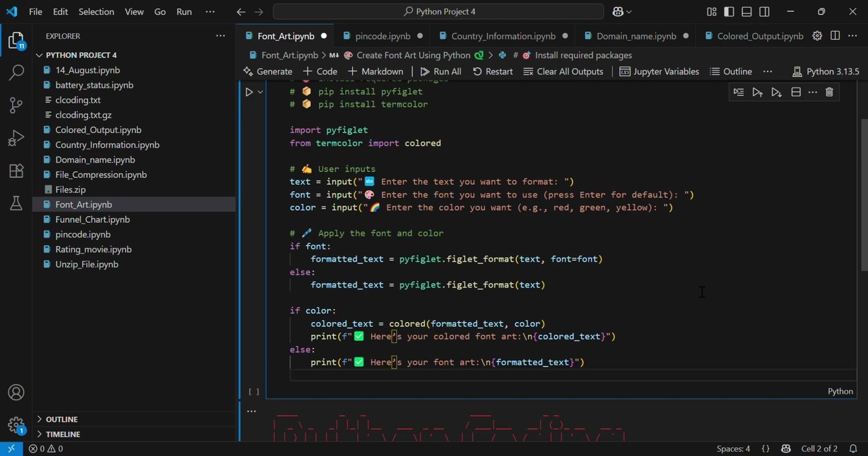Delete the cell with trash icon
The width and height of the screenshot is (868, 456).
829,92
